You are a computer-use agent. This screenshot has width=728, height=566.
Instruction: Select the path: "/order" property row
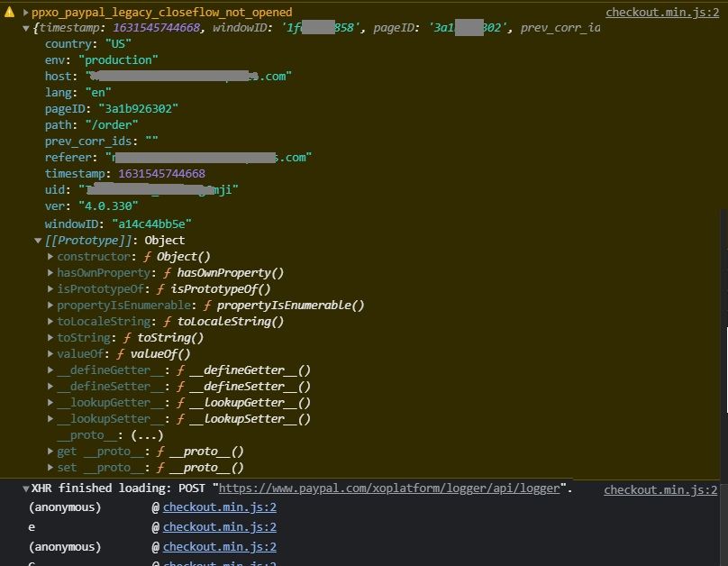coord(92,125)
